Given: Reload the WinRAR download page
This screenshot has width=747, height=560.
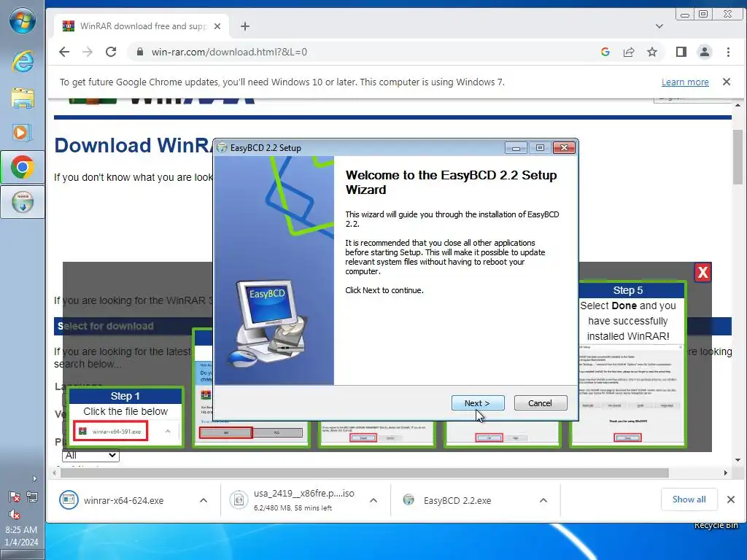Looking at the screenshot, I should (x=111, y=52).
